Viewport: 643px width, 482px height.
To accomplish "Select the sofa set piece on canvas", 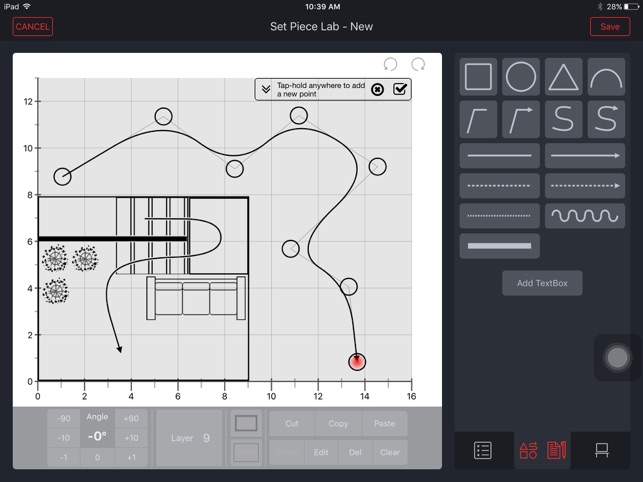I will click(196, 298).
